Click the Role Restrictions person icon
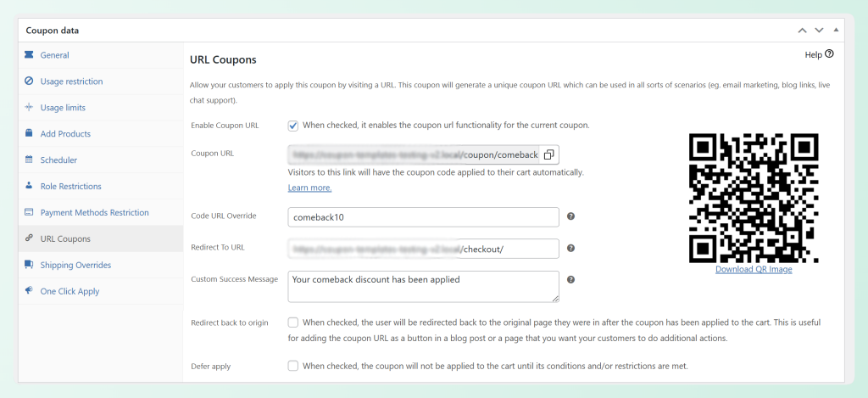Image resolution: width=868 pixels, height=398 pixels. pyautogui.click(x=29, y=186)
